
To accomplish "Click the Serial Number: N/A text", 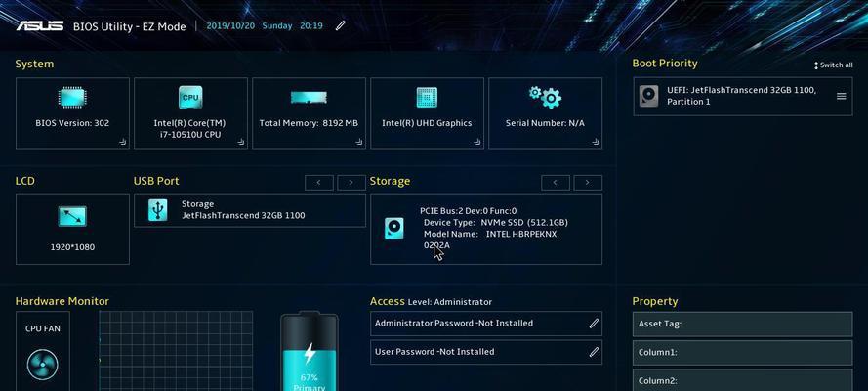I will [x=545, y=123].
